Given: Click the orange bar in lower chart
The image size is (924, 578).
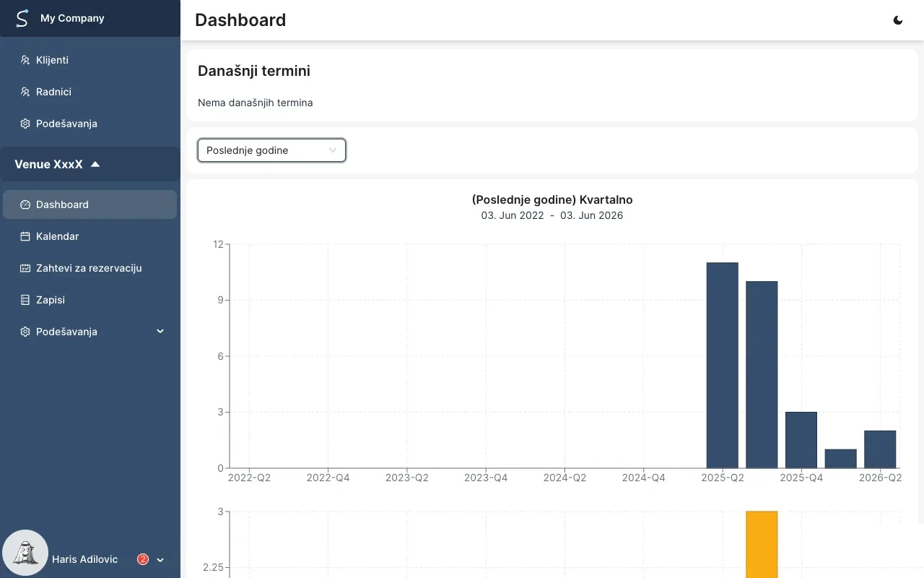Looking at the screenshot, I should (x=762, y=544).
